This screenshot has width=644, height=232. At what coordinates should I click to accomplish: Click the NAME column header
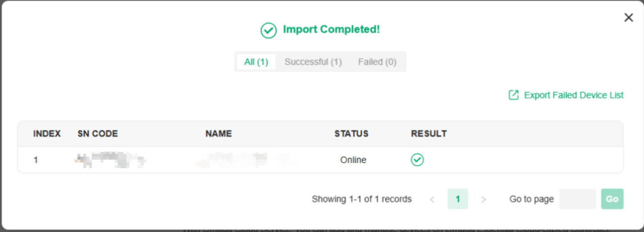(x=218, y=134)
